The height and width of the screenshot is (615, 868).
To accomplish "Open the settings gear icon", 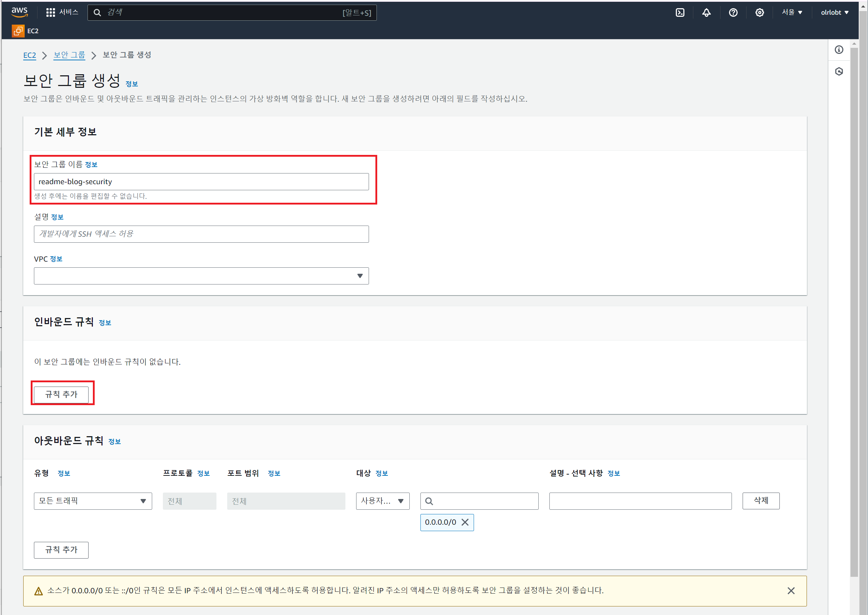I will (x=759, y=12).
